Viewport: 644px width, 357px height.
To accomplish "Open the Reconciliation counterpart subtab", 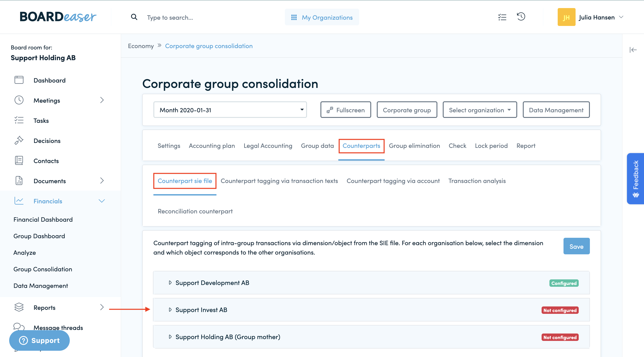I will (x=195, y=211).
